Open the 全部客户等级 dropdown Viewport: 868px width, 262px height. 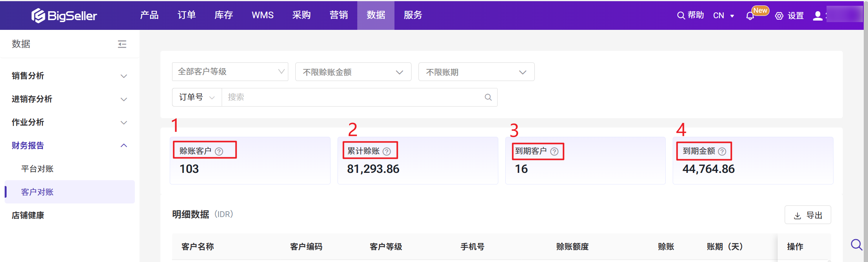point(230,72)
